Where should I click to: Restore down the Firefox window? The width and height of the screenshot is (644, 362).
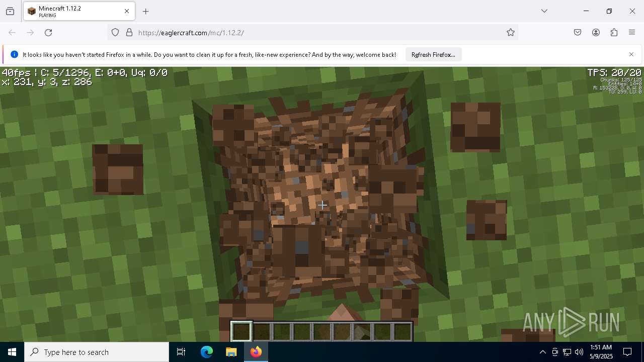coord(609,11)
